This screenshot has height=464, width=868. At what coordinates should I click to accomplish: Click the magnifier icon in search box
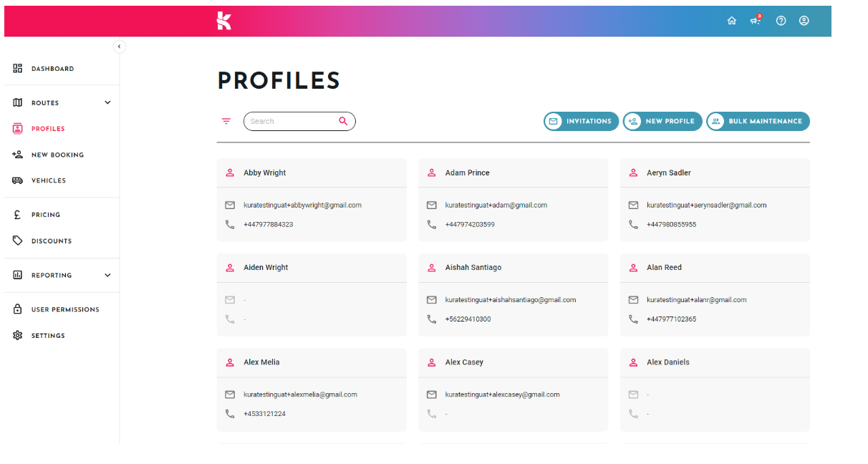343,121
